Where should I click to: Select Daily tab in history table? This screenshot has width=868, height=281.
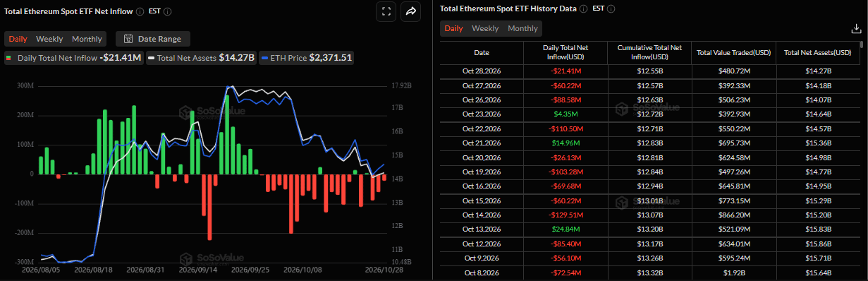tap(453, 28)
